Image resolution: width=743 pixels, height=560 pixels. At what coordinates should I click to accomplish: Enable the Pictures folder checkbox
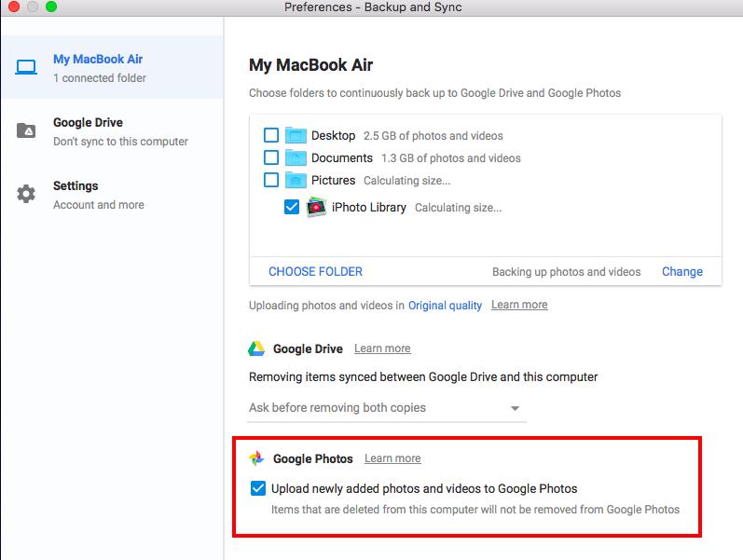coord(271,180)
